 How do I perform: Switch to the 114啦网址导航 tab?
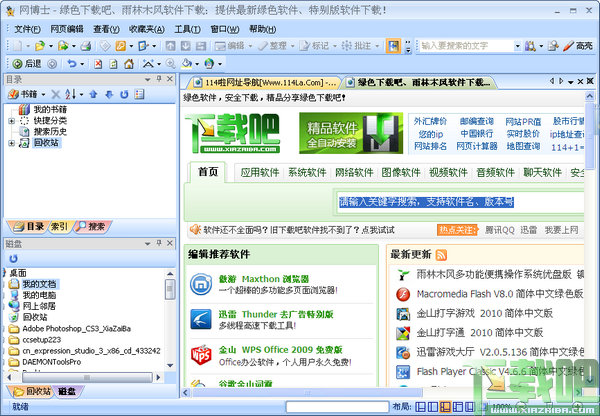tap(265, 82)
